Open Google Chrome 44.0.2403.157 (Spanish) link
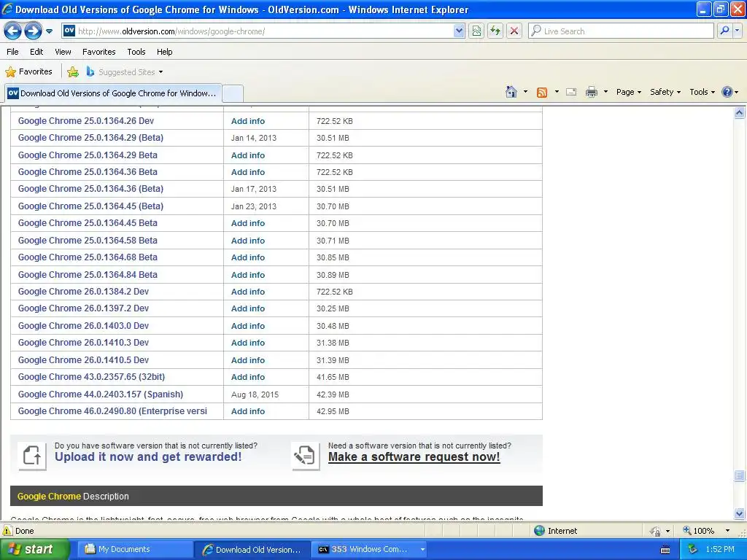Viewport: 747px width, 560px height. click(x=101, y=394)
